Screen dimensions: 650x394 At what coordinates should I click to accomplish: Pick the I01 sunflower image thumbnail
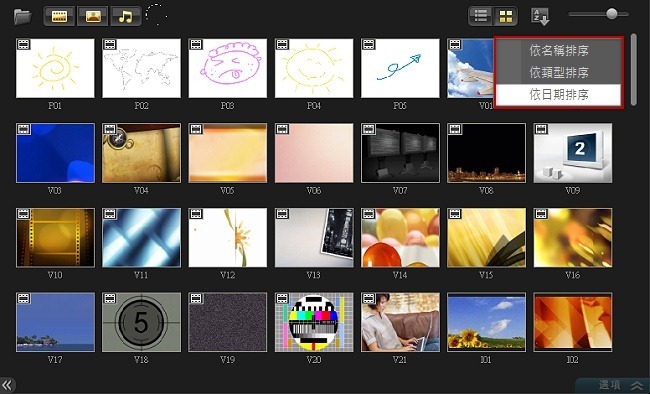(x=486, y=322)
